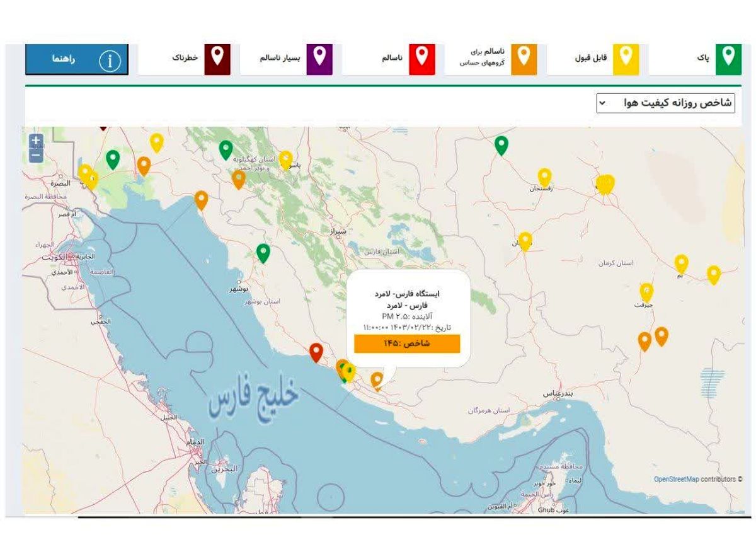Screen dimensions: 756x537
Task: Select the خطرناک legend label
Action: (185, 57)
